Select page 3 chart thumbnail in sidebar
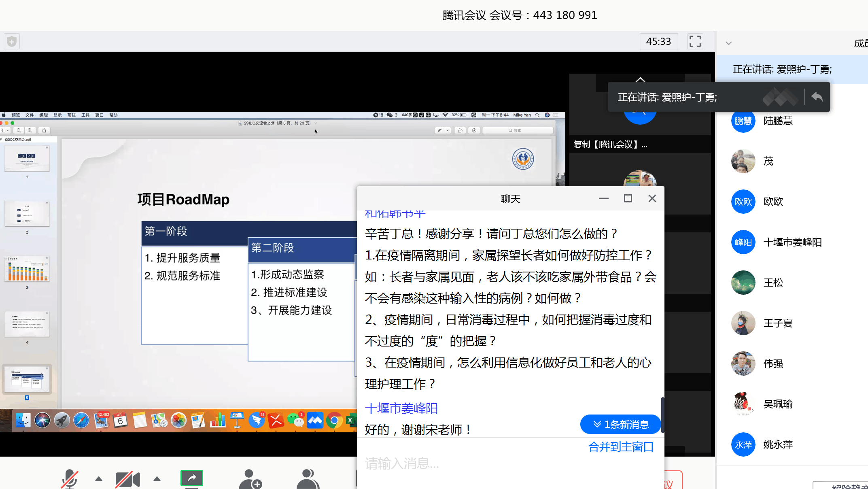 pyautogui.click(x=27, y=269)
